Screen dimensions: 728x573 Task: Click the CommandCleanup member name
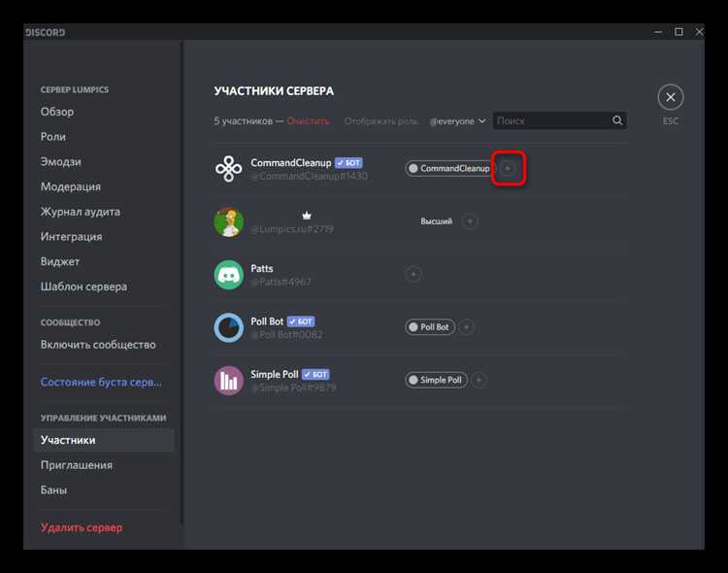[x=291, y=162]
